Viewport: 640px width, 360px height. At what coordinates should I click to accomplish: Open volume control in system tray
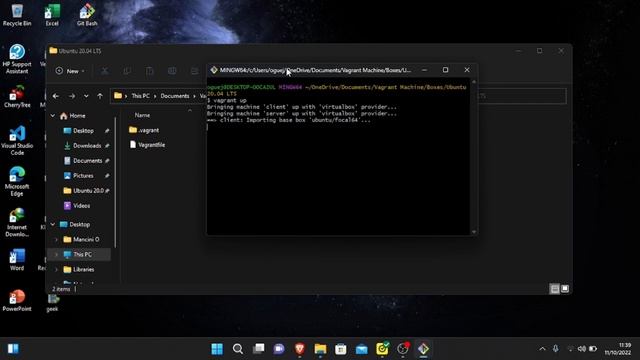coord(582,349)
